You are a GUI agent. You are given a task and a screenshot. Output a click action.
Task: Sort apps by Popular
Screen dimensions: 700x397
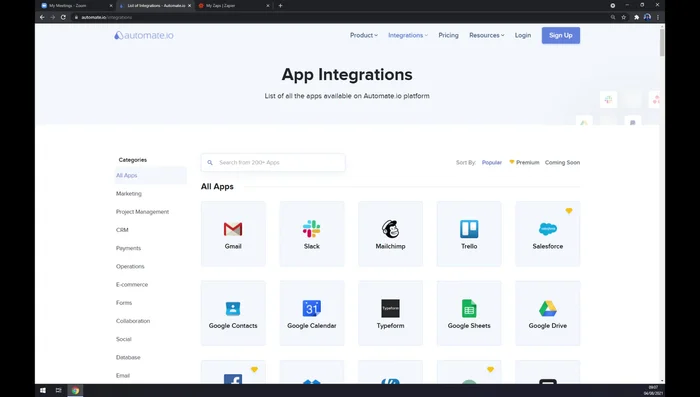tap(492, 163)
